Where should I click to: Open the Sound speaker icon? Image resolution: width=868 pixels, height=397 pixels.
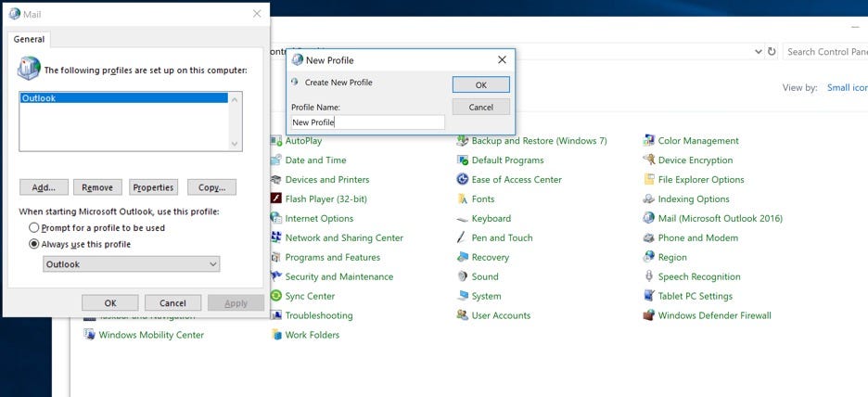tap(463, 276)
